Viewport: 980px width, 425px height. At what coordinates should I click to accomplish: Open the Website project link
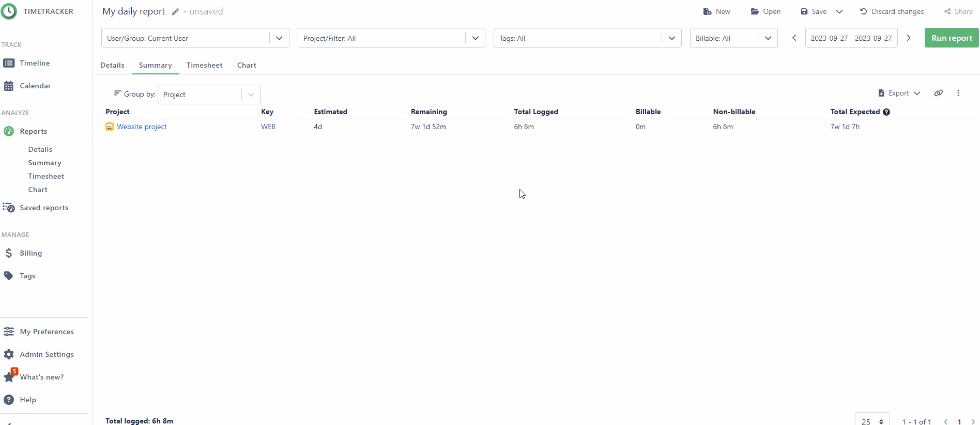(x=142, y=127)
